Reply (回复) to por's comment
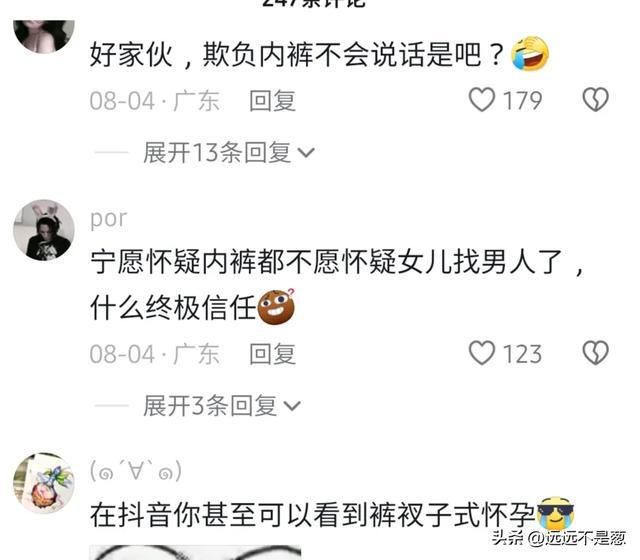 point(272,353)
